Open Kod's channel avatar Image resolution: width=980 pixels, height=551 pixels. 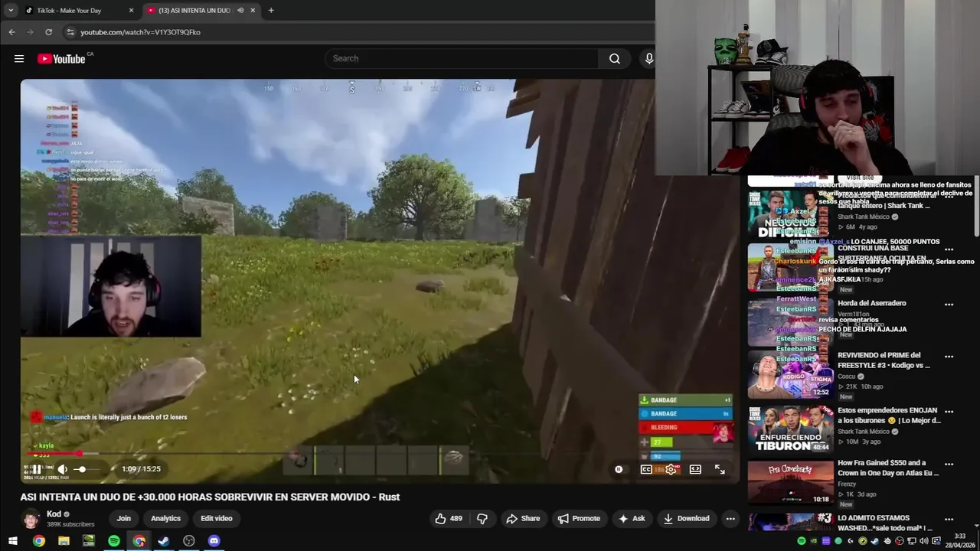31,519
